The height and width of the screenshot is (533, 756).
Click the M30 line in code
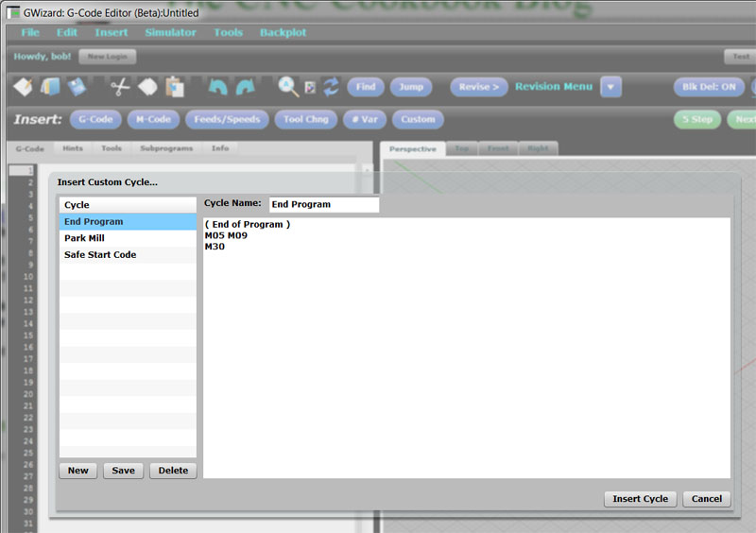[215, 247]
